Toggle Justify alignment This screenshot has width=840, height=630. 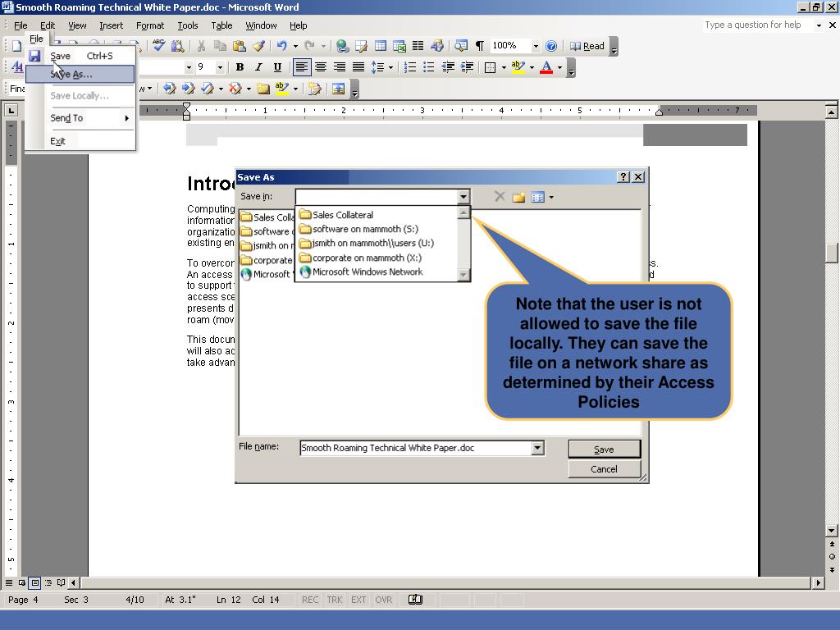pyautogui.click(x=358, y=67)
